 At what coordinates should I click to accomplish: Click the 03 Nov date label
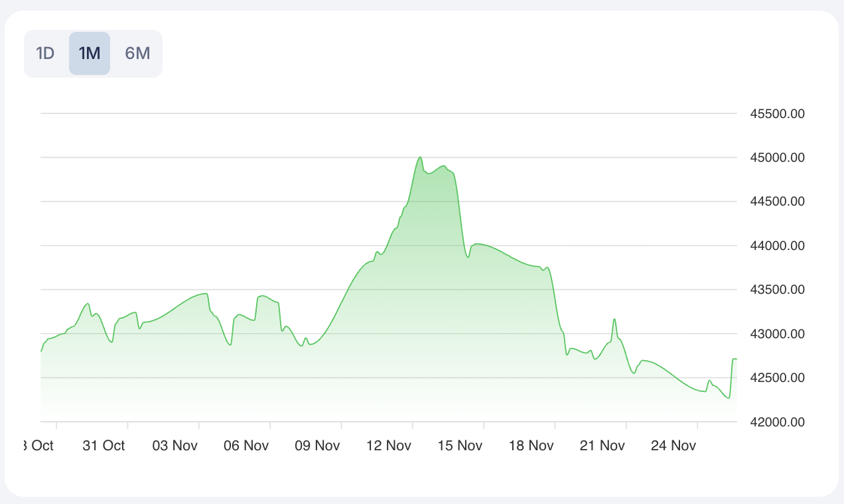[x=175, y=446]
